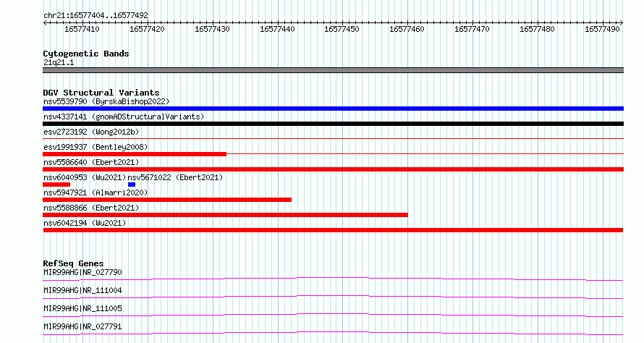Click the 21q21.1 band label
The image size is (644, 343).
pyautogui.click(x=59, y=62)
